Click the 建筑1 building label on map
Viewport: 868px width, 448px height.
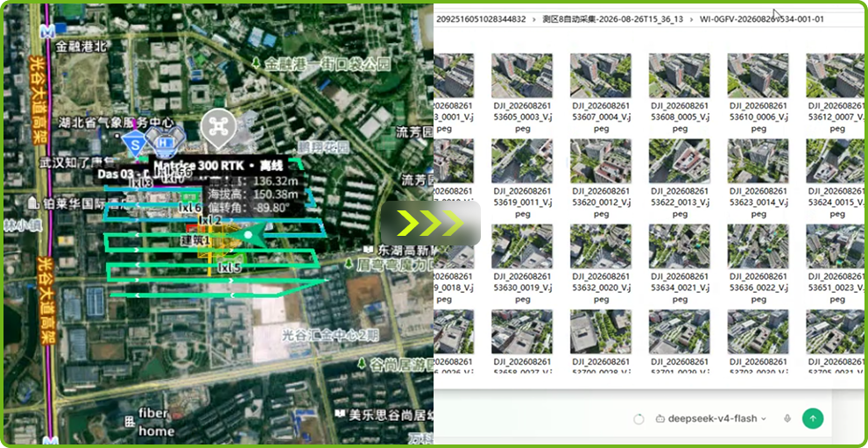[194, 241]
